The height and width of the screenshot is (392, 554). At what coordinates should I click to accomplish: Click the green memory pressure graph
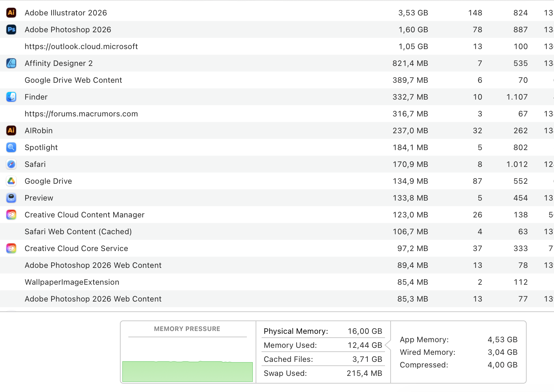click(x=188, y=371)
